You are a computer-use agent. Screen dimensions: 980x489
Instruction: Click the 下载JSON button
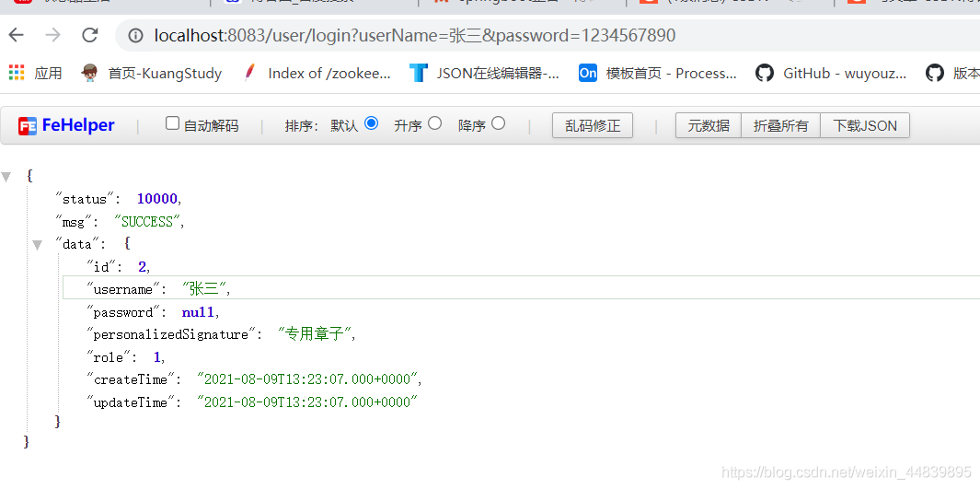pos(865,125)
